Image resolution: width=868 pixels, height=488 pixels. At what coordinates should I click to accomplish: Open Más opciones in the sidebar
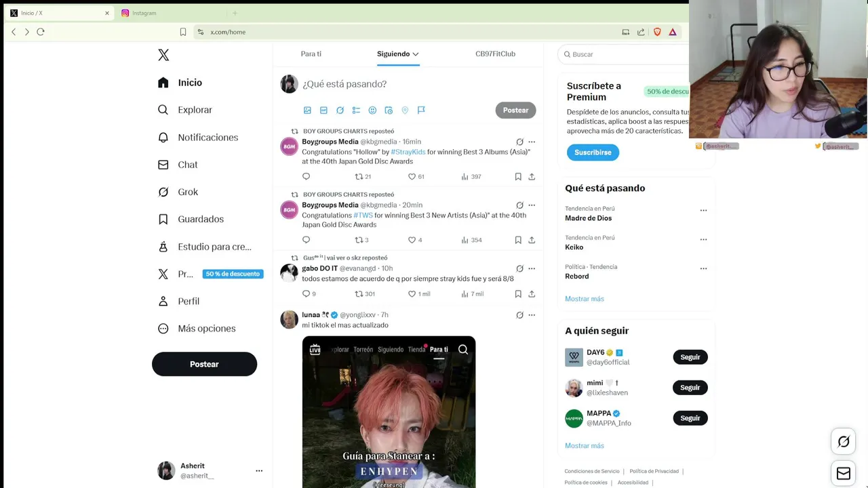[197, 329]
